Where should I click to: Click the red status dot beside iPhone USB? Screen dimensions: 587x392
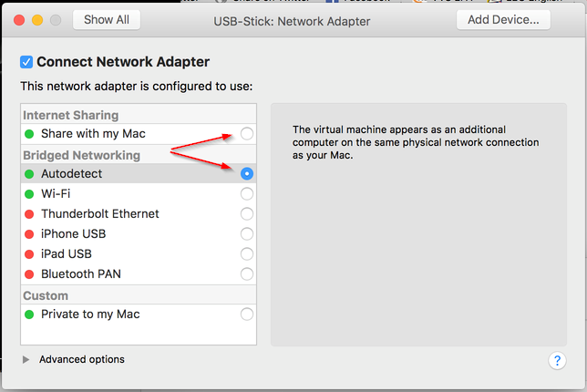pos(29,234)
